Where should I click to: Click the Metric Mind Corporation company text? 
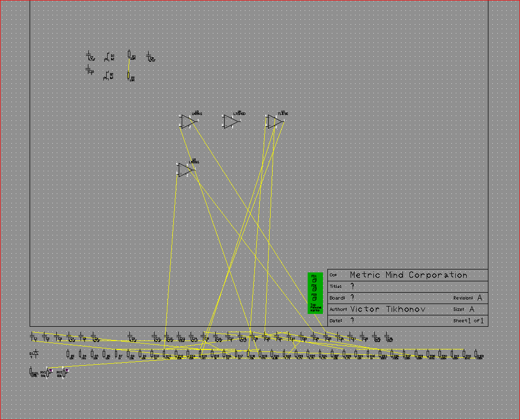[x=408, y=275]
